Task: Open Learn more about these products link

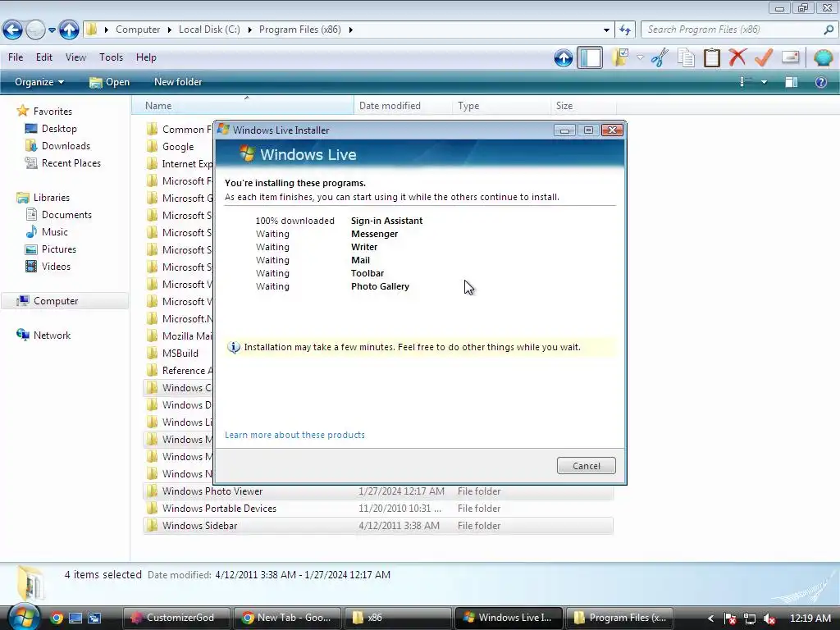Action: (x=294, y=435)
